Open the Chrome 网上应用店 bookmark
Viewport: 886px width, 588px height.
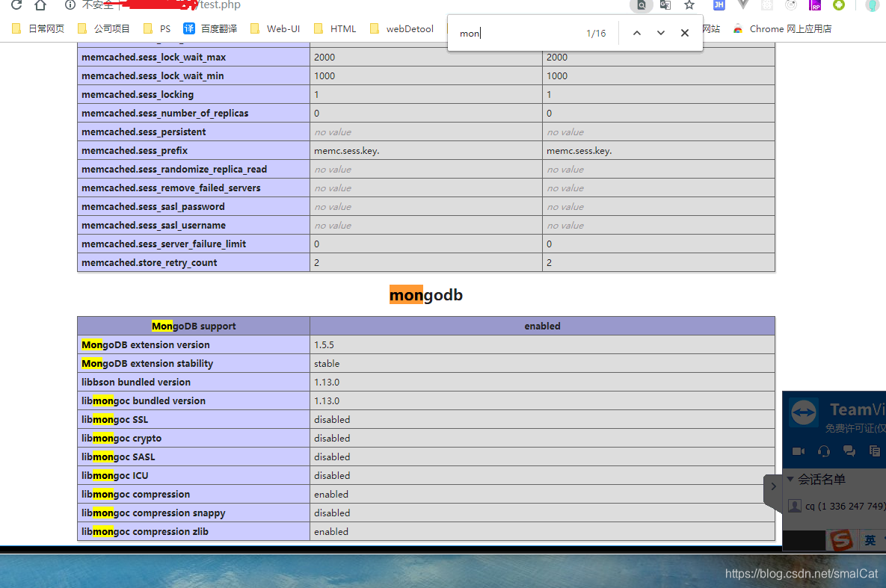tap(782, 29)
